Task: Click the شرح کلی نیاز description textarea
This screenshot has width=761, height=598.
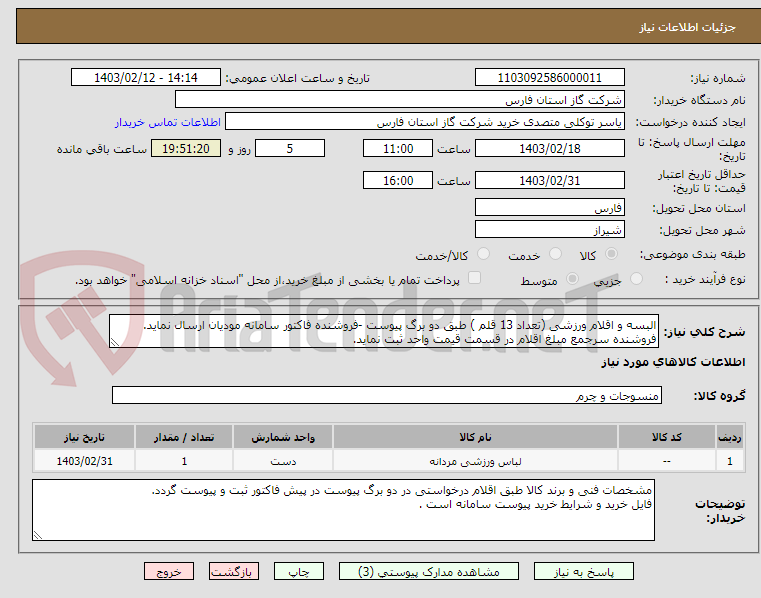Action: point(384,332)
